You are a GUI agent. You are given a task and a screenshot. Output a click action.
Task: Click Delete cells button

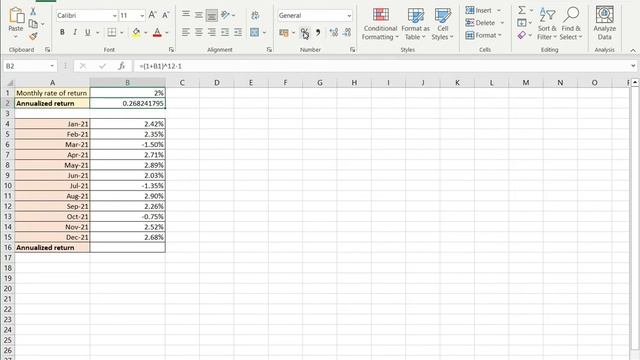481,23
